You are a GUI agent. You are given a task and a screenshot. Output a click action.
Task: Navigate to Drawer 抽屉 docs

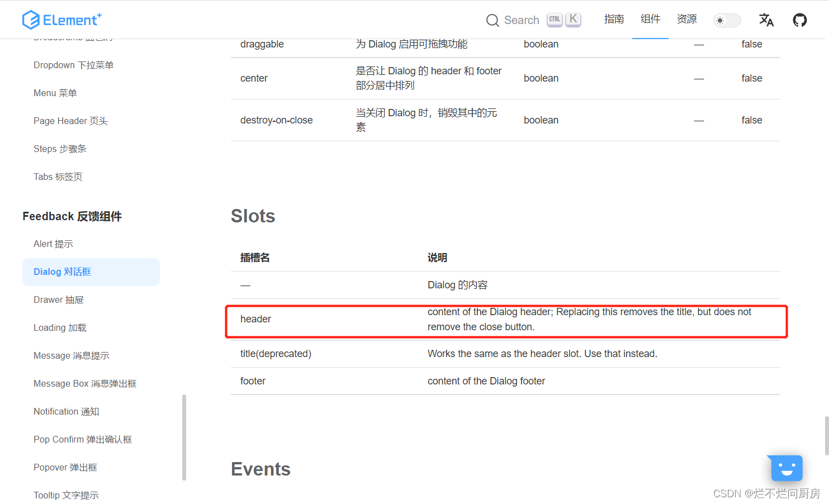coord(59,299)
